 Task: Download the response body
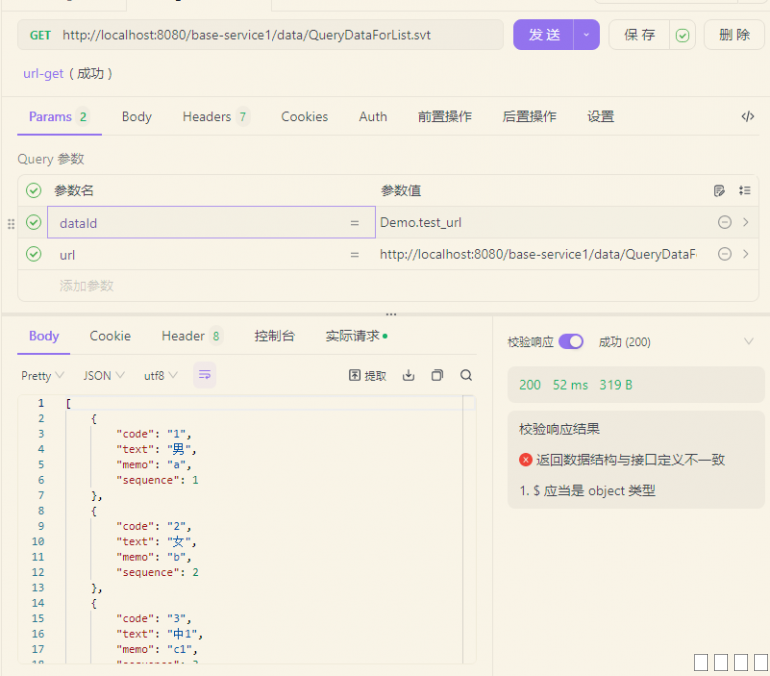coord(408,376)
